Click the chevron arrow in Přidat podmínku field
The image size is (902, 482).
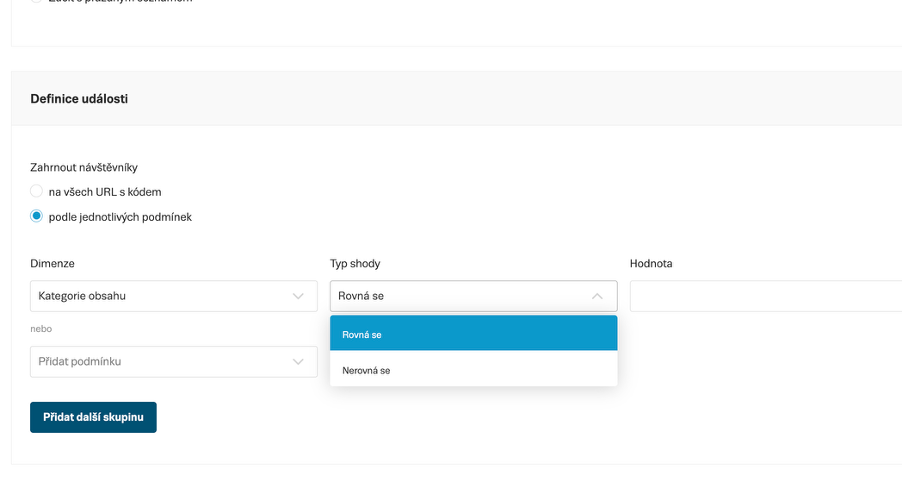point(297,362)
